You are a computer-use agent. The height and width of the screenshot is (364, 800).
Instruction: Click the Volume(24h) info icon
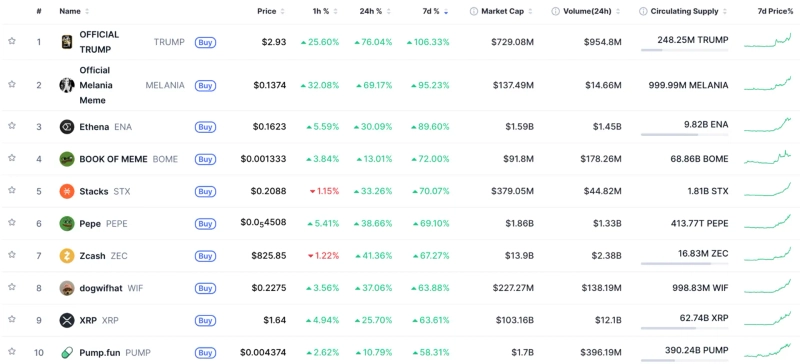pyautogui.click(x=555, y=11)
